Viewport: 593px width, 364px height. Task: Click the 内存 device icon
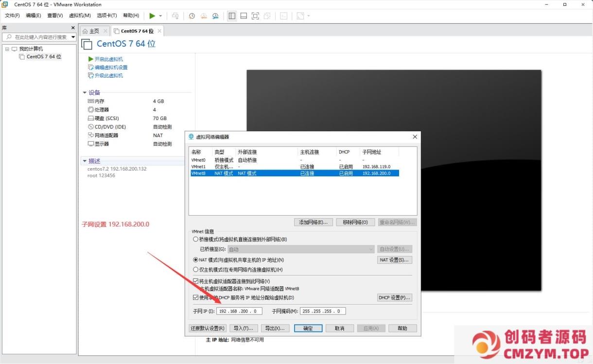[x=90, y=101]
